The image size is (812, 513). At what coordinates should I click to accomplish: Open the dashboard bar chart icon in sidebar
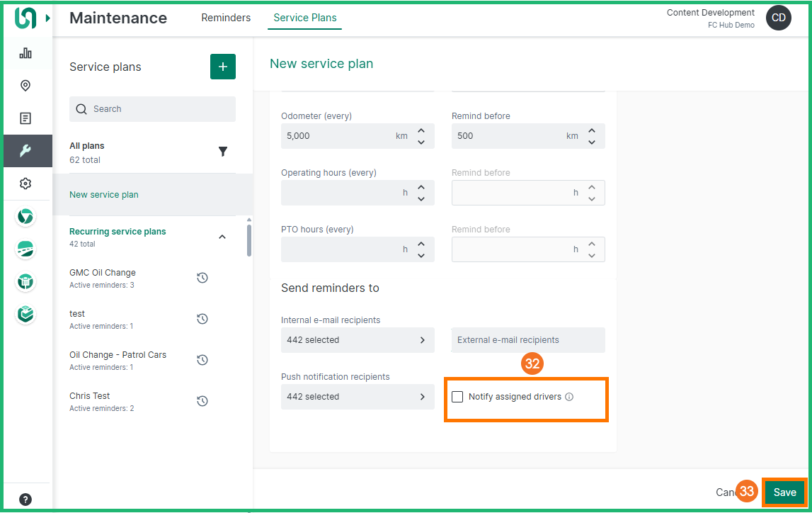(x=25, y=53)
